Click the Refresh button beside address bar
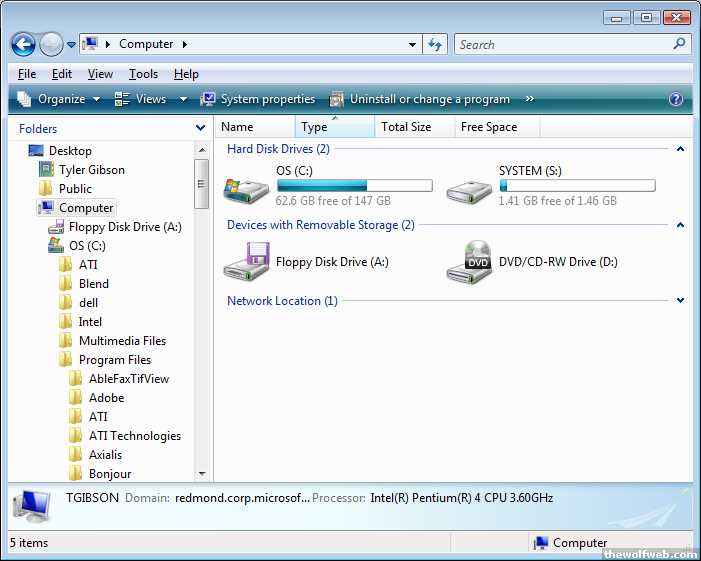 (435, 44)
